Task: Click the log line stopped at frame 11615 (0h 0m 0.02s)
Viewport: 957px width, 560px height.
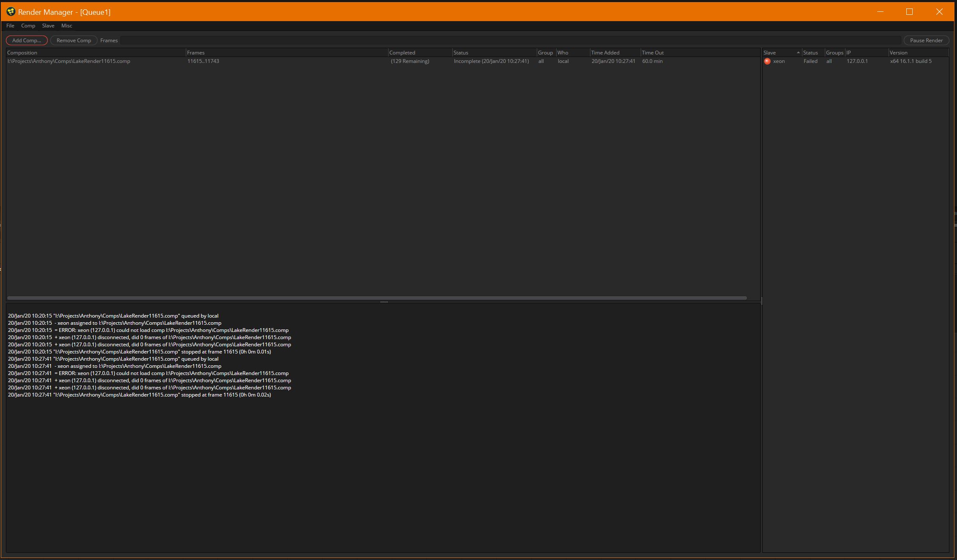Action: (139, 395)
